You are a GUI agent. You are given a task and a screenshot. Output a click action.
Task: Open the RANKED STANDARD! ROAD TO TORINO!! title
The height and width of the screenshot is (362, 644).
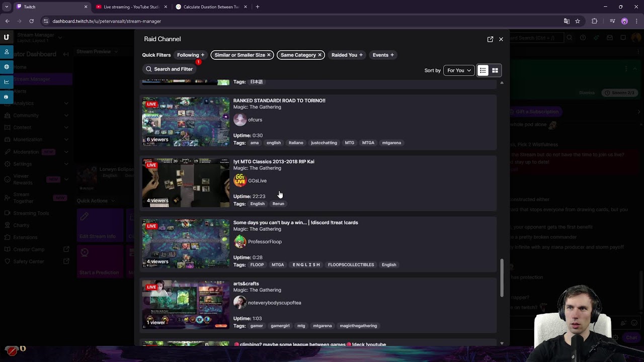coord(279,101)
